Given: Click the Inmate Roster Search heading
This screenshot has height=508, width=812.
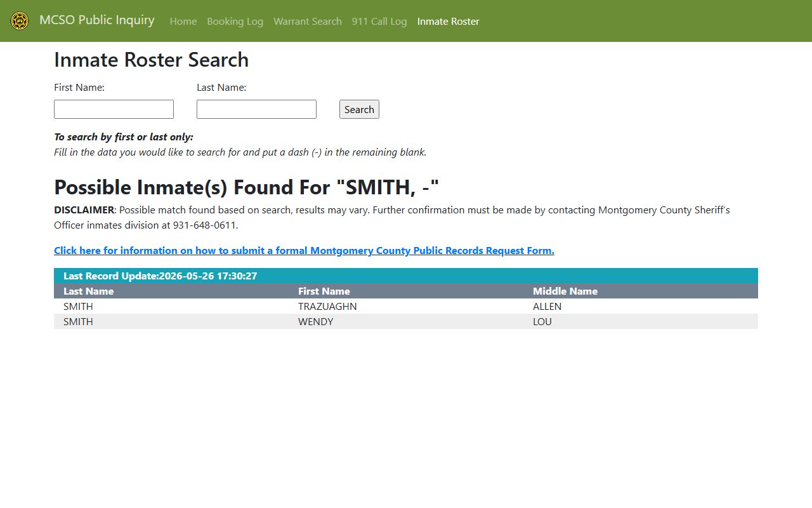Looking at the screenshot, I should (151, 60).
